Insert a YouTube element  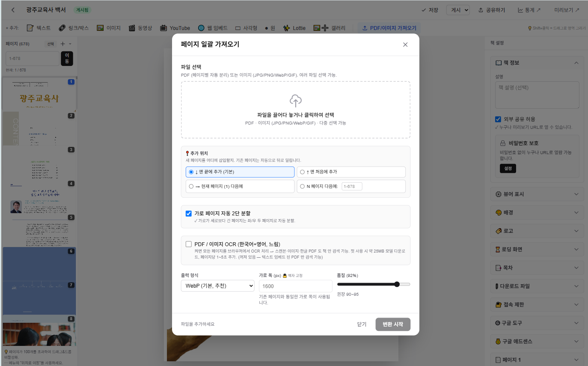175,28
